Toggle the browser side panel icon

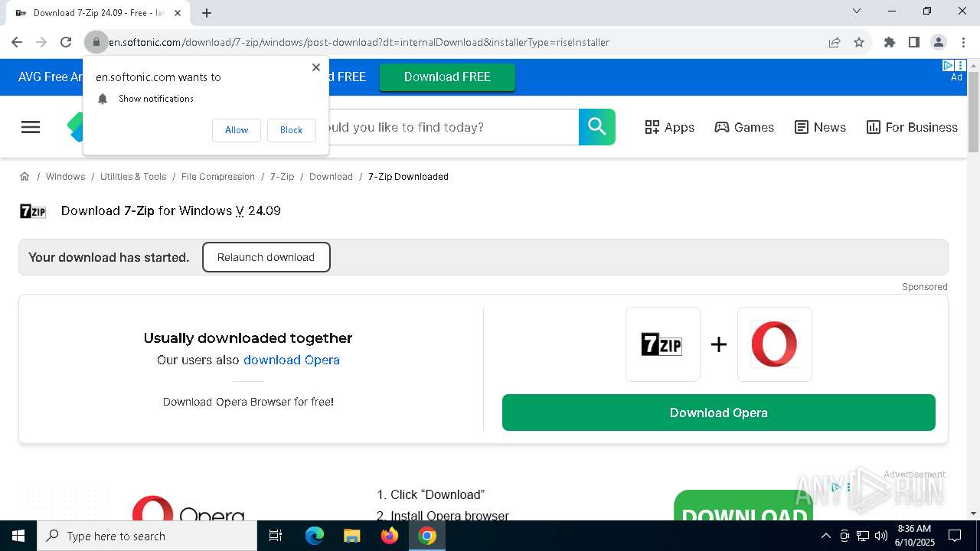pyautogui.click(x=914, y=42)
